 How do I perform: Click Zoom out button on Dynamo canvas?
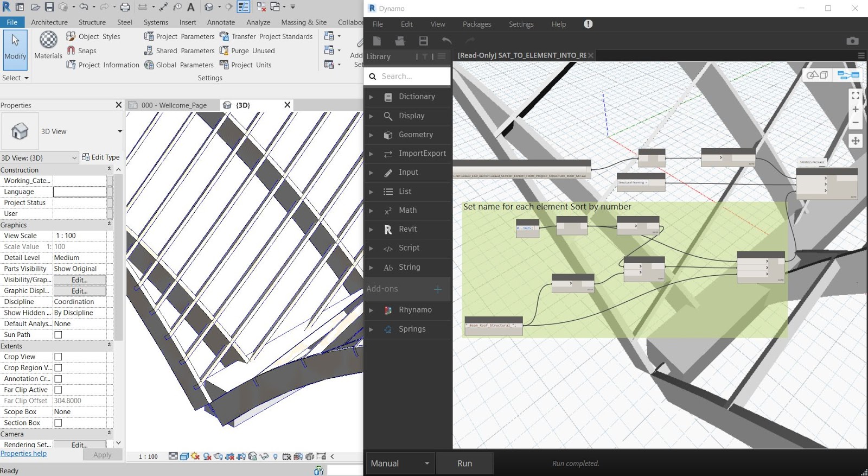click(x=856, y=123)
